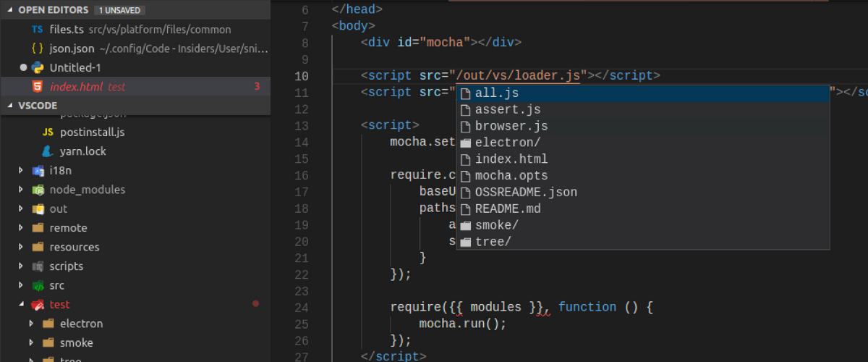868x362 pixels.
Task: Click the remote folder icon
Action: coord(38,228)
